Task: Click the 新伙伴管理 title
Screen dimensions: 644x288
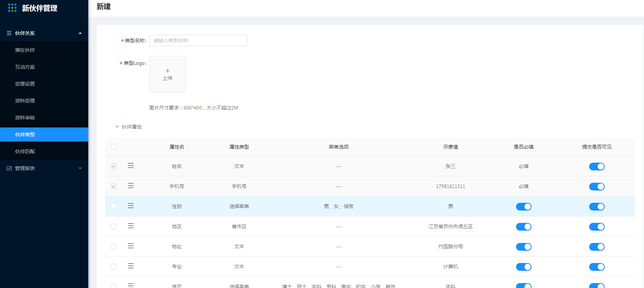Action: [40, 8]
